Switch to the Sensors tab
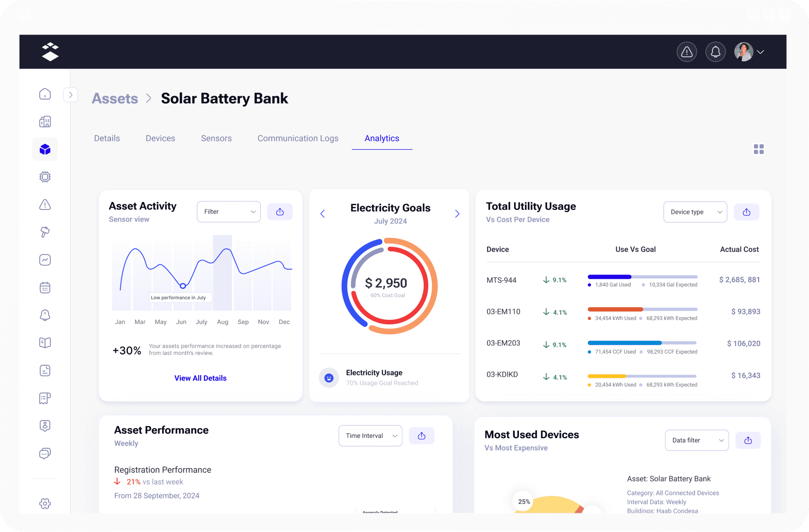Viewport: 809px width, 532px height. pyautogui.click(x=216, y=138)
